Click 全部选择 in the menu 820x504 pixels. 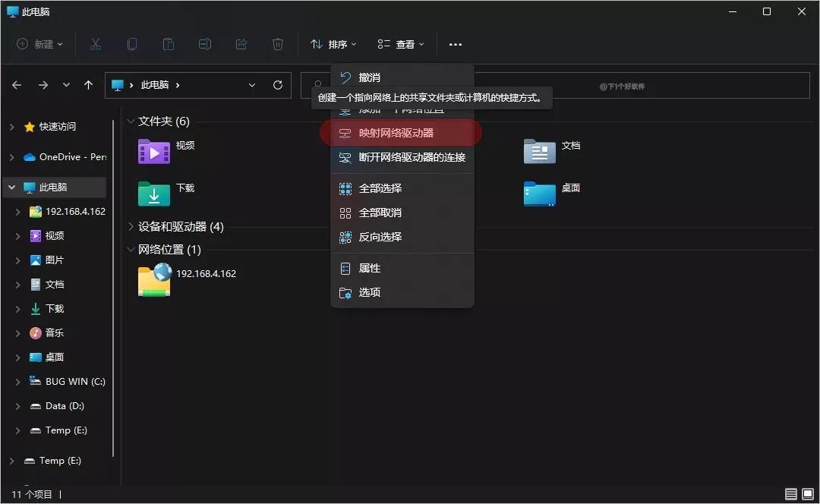380,188
